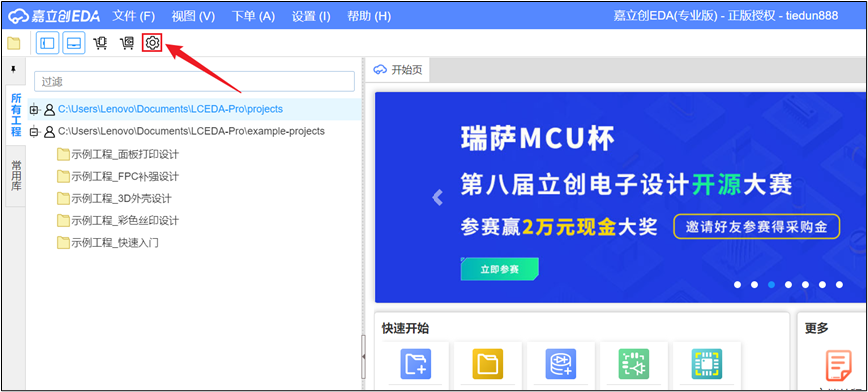The height and width of the screenshot is (392, 868).
Task: Select the seventh banner carousel dot
Action: [x=839, y=284]
